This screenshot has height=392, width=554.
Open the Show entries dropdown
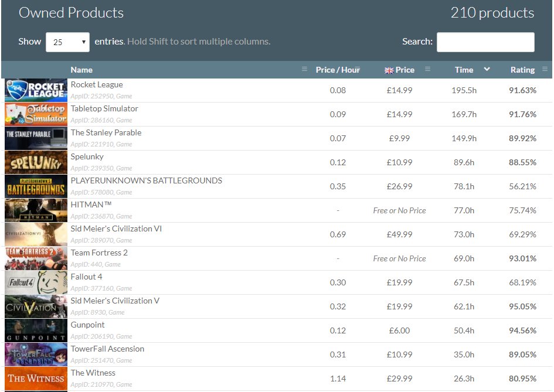click(67, 42)
